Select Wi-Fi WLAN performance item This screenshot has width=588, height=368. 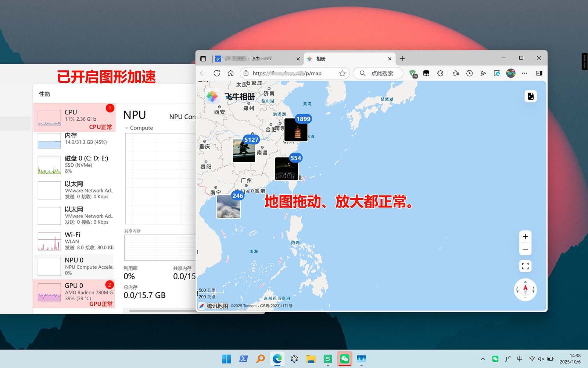74,241
